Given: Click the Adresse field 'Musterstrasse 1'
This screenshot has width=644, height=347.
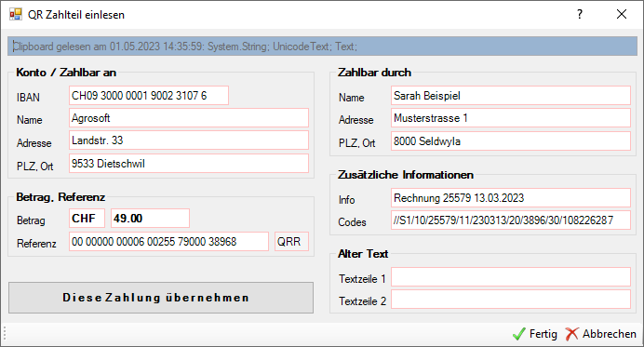Looking at the screenshot, I should [x=511, y=118].
